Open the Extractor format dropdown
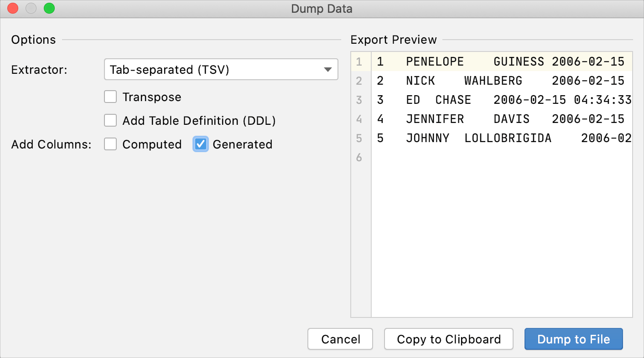Image resolution: width=644 pixels, height=358 pixels. [x=221, y=70]
